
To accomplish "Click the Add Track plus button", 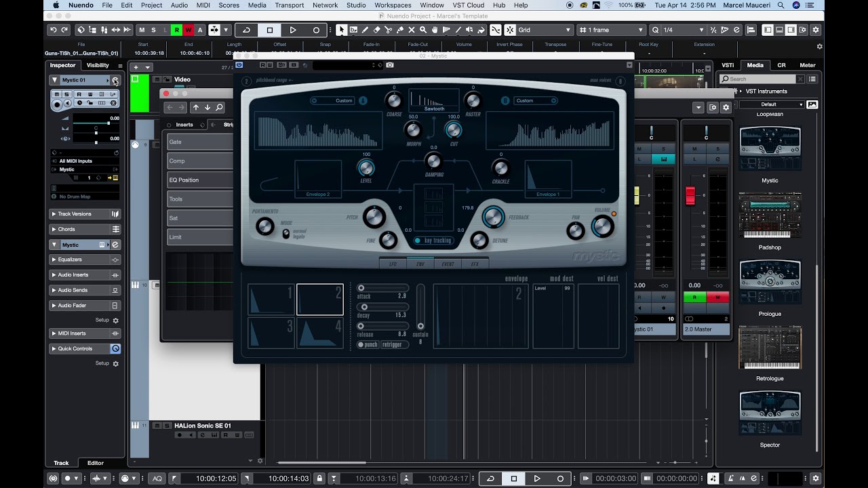I will click(136, 67).
